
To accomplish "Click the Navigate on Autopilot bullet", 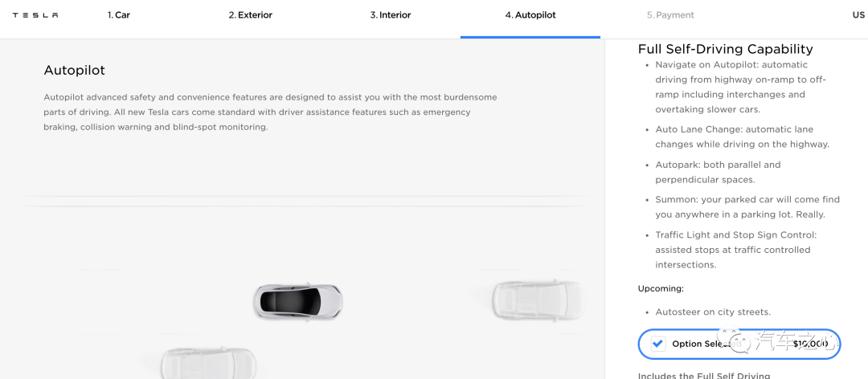I will (741, 88).
